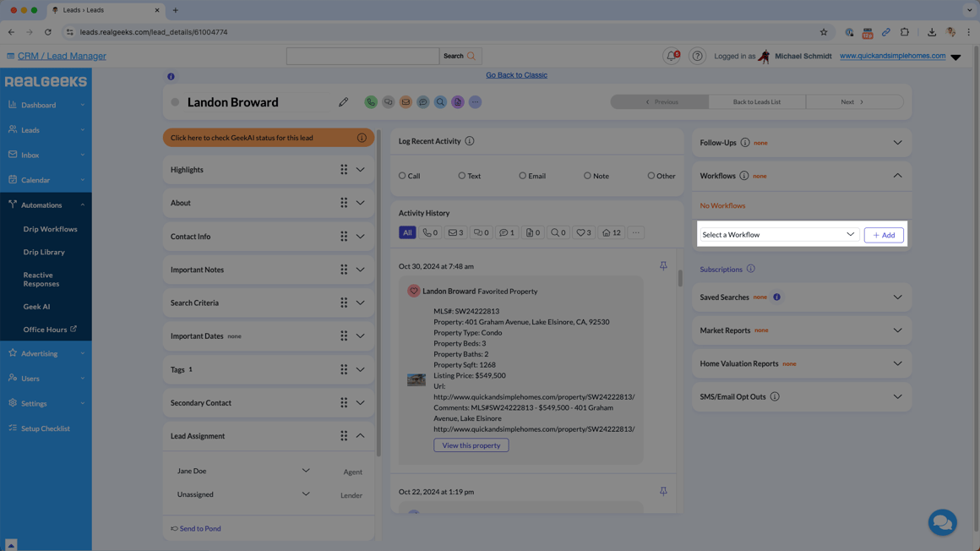Click the Add button beside the workflow dropdown

[x=883, y=234]
